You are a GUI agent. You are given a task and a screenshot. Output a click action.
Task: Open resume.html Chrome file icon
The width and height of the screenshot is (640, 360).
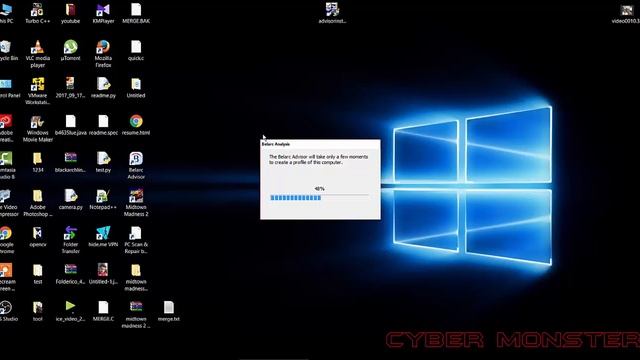(x=136, y=122)
